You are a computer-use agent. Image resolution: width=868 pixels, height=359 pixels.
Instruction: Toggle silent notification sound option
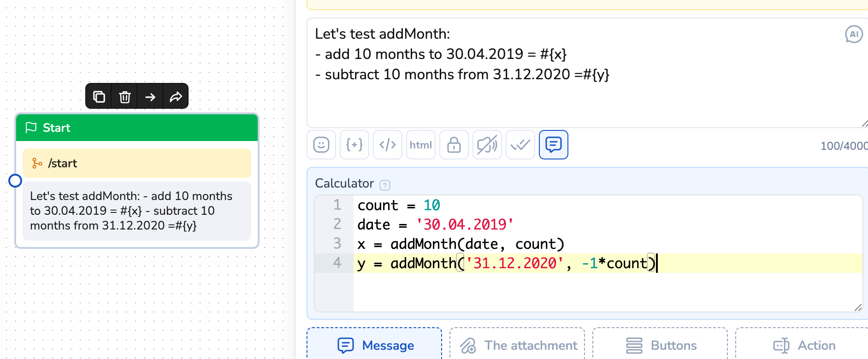click(x=487, y=145)
